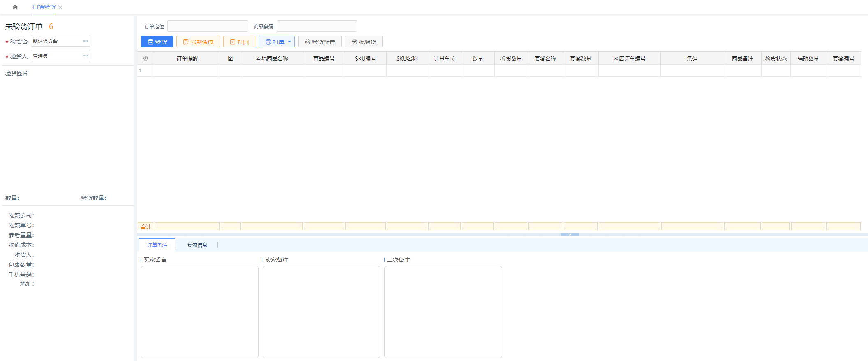Click the 参考重量 label
This screenshot has width=868, height=361.
pos(21,235)
